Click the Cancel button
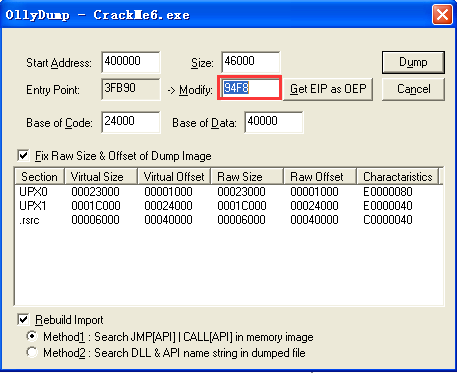 point(413,89)
